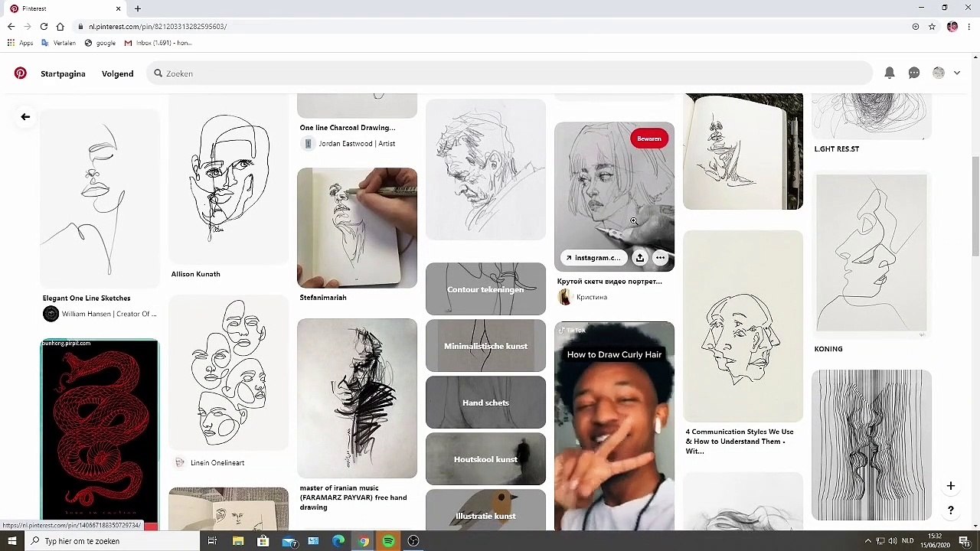Open the How to Draw Curly Hair video pin

[614, 426]
